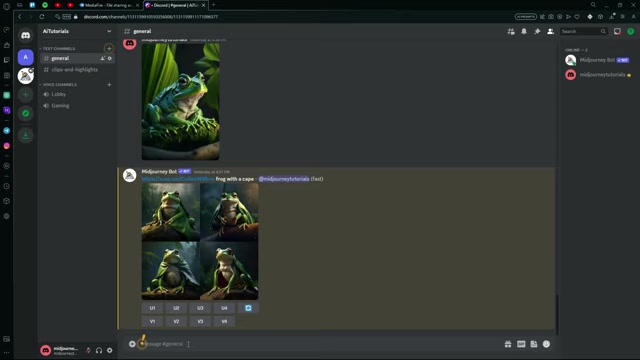Switch to the MediaFire browser tab
The width and height of the screenshot is (640, 360).
[x=109, y=5]
